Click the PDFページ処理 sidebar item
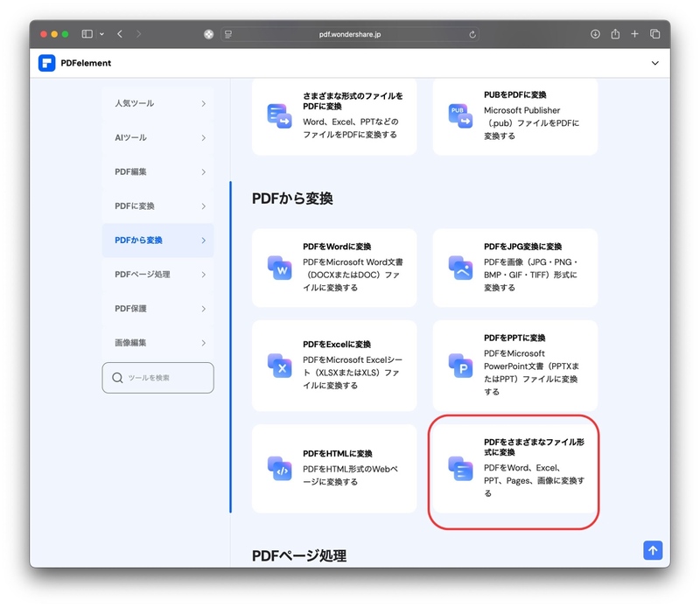 click(x=157, y=275)
